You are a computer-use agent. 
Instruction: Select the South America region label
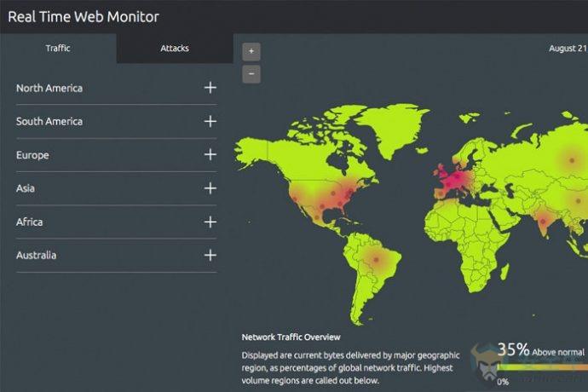pyautogui.click(x=49, y=121)
